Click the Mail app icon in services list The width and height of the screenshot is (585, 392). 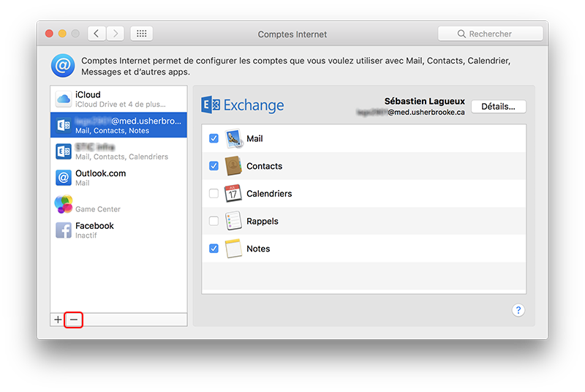click(234, 139)
